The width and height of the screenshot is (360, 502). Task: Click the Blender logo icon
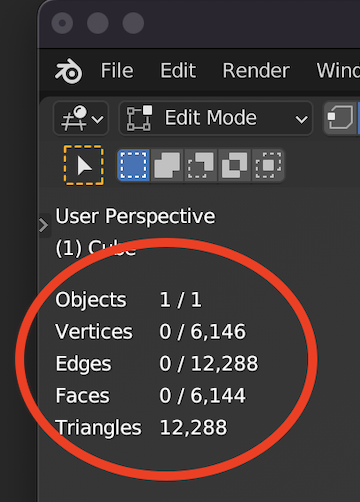coord(69,71)
